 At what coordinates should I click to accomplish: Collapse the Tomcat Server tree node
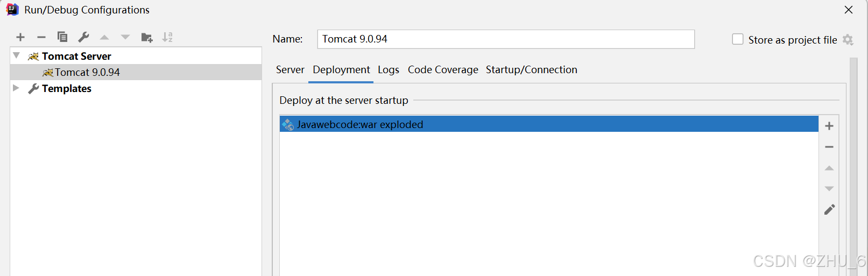pyautogui.click(x=17, y=55)
